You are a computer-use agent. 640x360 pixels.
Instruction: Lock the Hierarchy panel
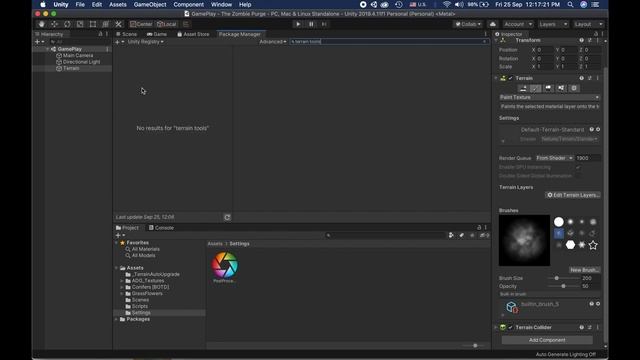[100, 34]
